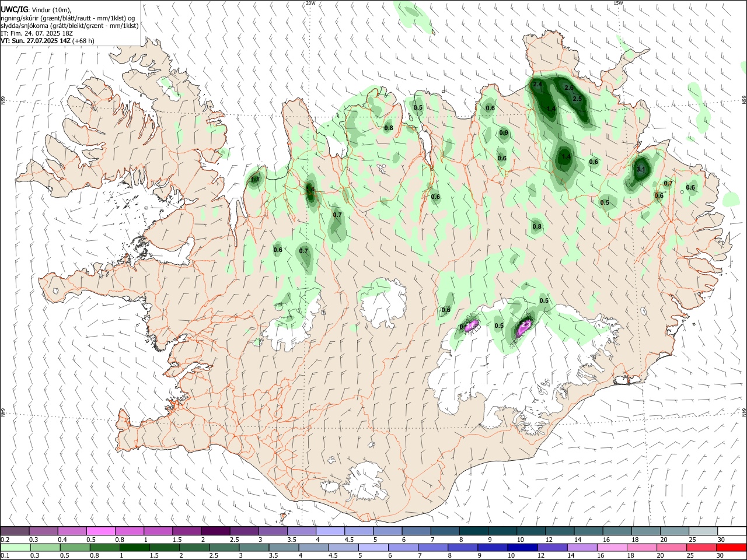Image resolution: width=747 pixels, height=560 pixels.
Task: Click the 3.1 precipitation value in the east
Action: (x=641, y=169)
